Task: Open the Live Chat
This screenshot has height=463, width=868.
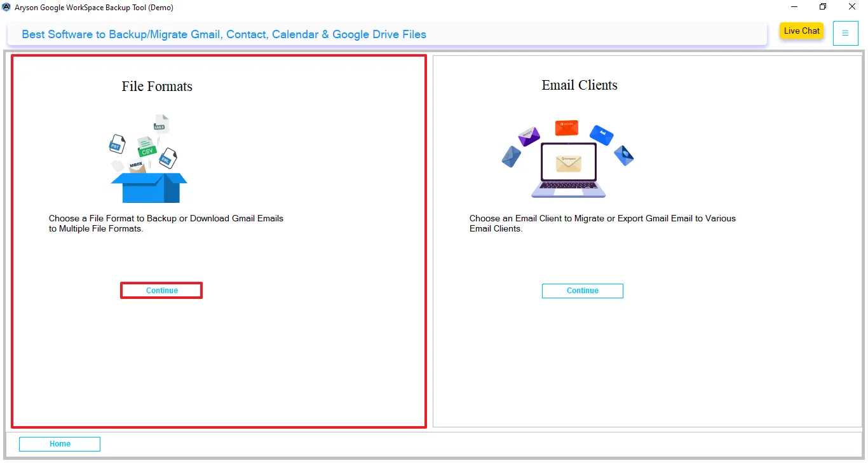Action: 801,31
